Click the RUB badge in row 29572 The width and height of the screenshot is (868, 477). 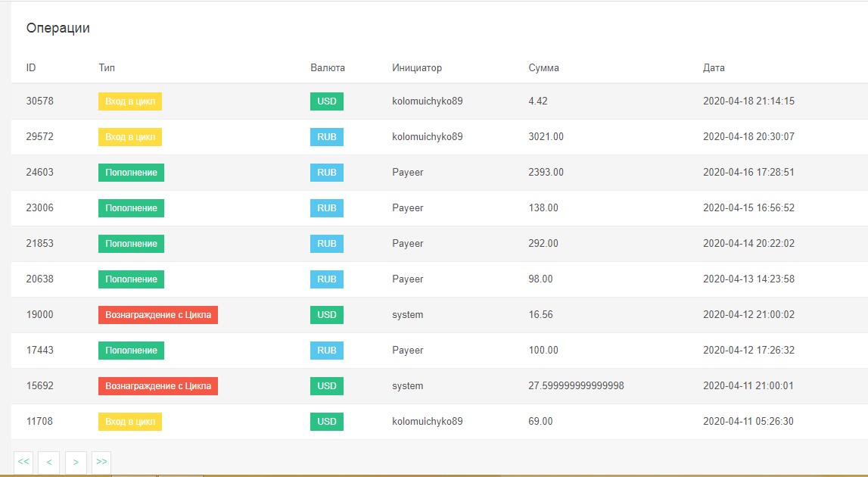tap(327, 137)
